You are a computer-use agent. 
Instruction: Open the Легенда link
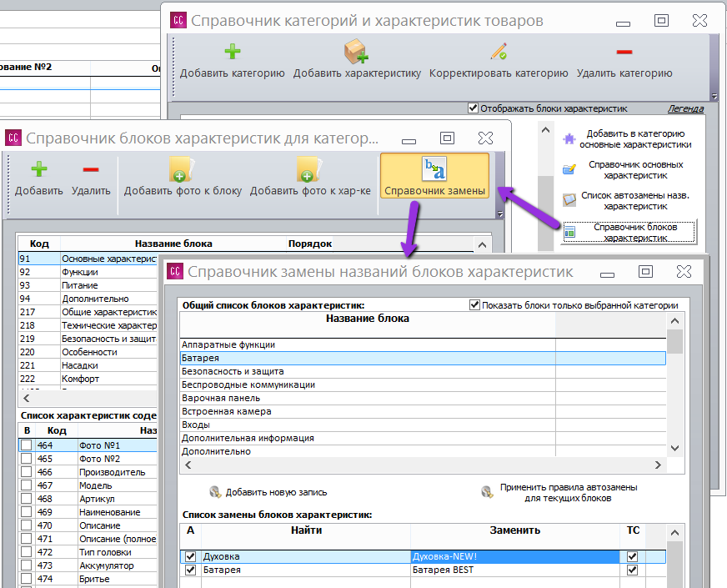click(685, 108)
